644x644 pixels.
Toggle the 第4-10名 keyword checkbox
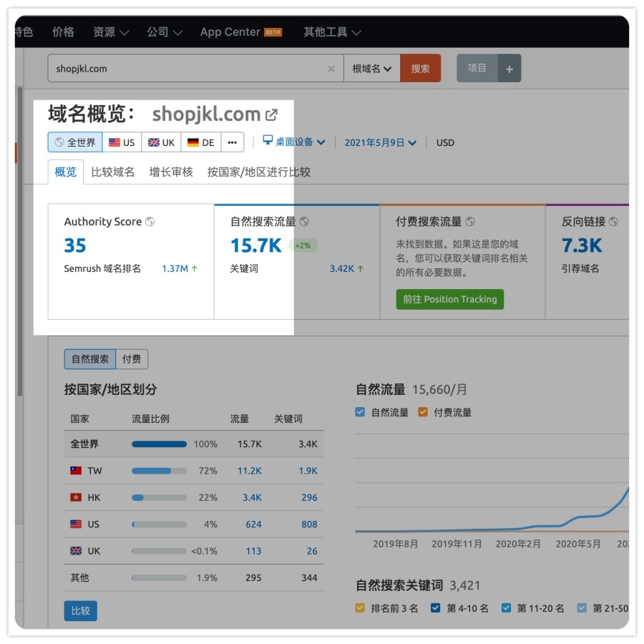[x=435, y=608]
